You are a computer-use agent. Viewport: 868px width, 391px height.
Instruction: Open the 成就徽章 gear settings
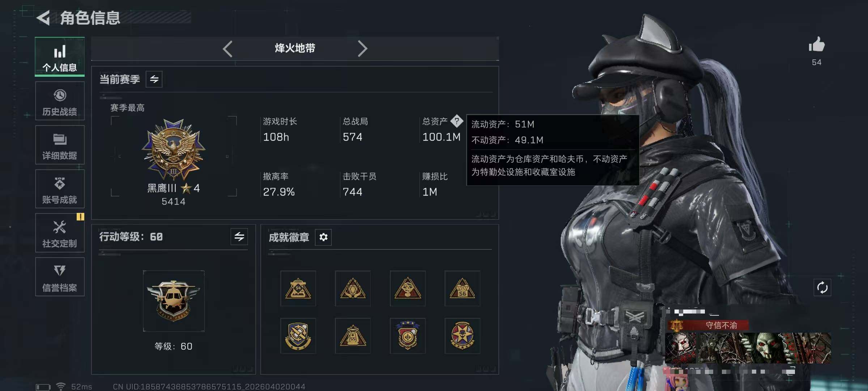tap(323, 237)
